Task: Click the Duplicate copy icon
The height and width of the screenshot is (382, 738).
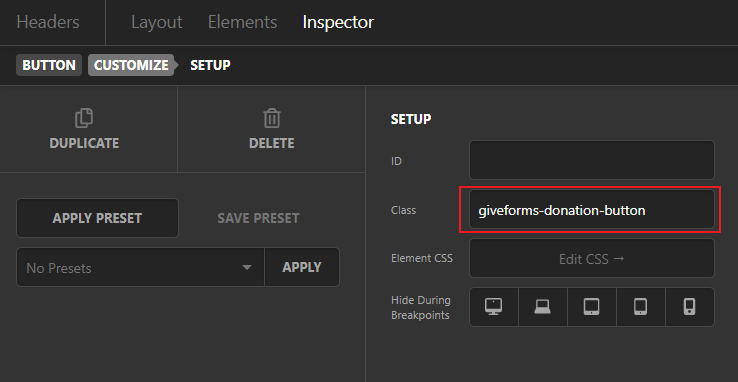Action: [x=84, y=118]
